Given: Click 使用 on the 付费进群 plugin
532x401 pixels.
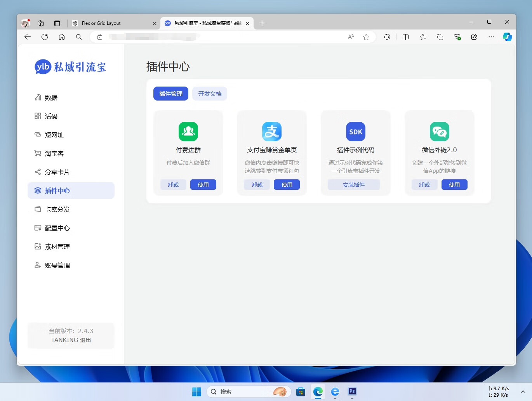Looking at the screenshot, I should click(x=203, y=184).
